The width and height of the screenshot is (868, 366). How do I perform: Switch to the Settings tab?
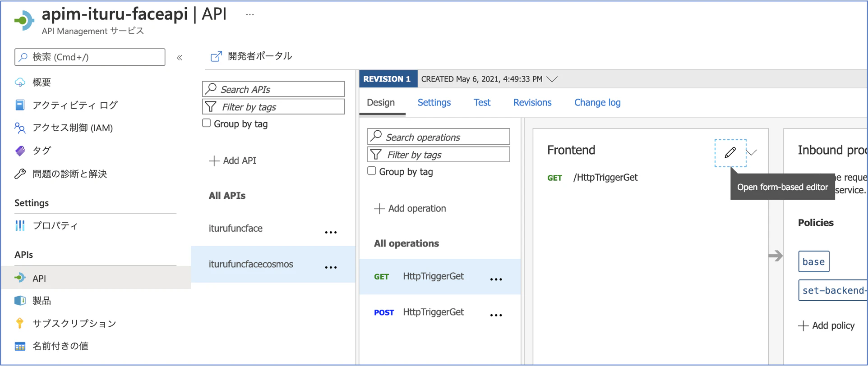click(x=434, y=103)
